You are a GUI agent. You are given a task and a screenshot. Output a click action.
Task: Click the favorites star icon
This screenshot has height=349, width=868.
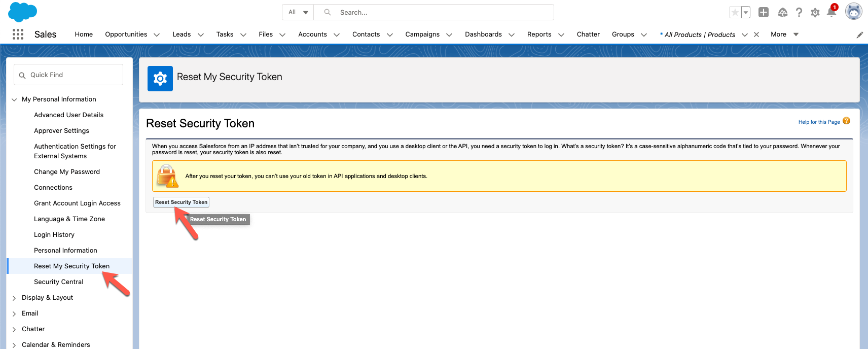735,13
